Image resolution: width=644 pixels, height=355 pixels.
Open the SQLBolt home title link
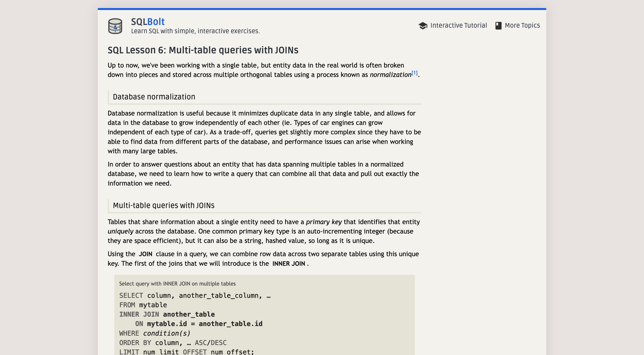[148, 22]
